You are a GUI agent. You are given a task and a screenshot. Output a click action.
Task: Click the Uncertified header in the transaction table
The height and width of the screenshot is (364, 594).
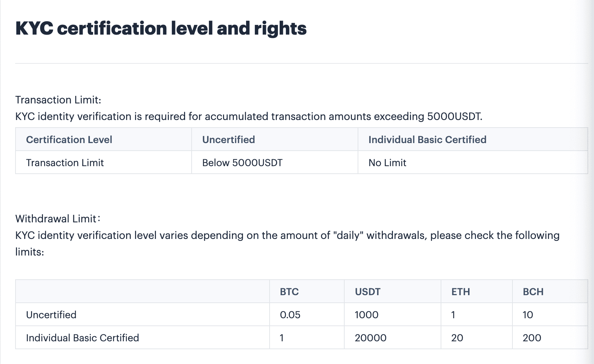(228, 139)
